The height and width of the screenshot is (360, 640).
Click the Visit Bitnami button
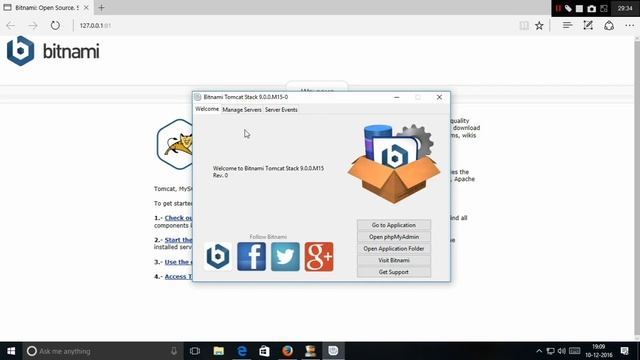point(394,260)
